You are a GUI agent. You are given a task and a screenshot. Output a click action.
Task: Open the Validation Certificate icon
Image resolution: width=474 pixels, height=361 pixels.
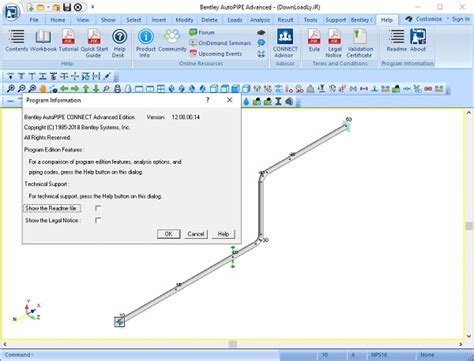(359, 43)
